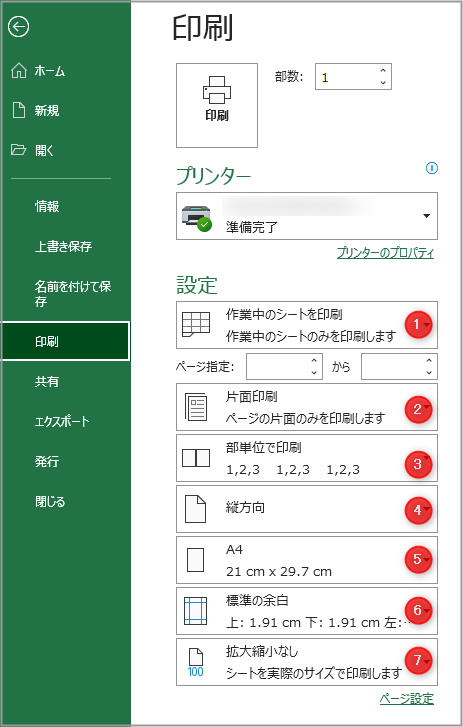Click the home icon beside ホーム
Screen dimensions: 463x727
point(19,70)
